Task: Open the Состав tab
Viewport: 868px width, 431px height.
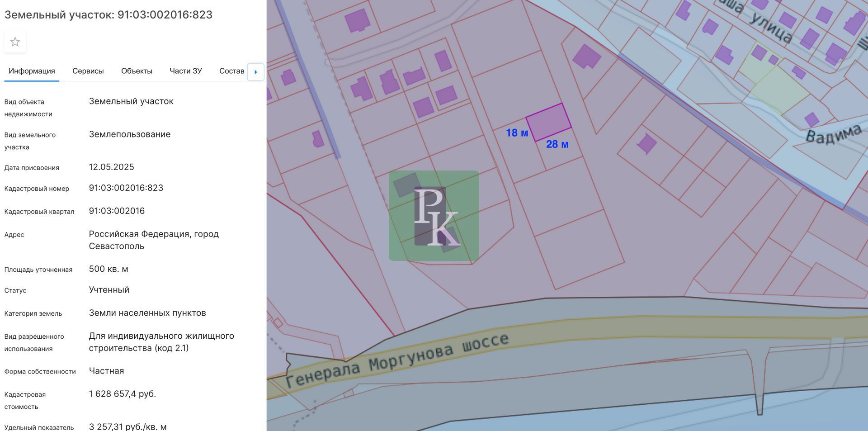Action: click(x=231, y=71)
